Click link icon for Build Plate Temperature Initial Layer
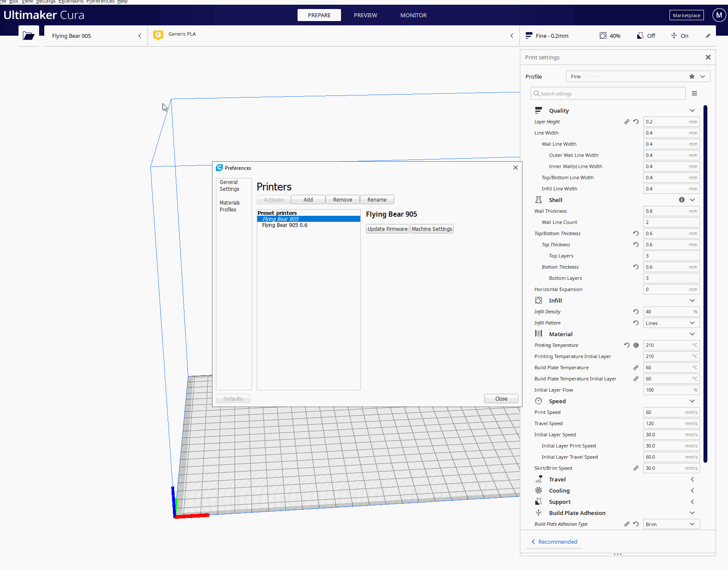This screenshot has height=570, width=728. (x=636, y=379)
